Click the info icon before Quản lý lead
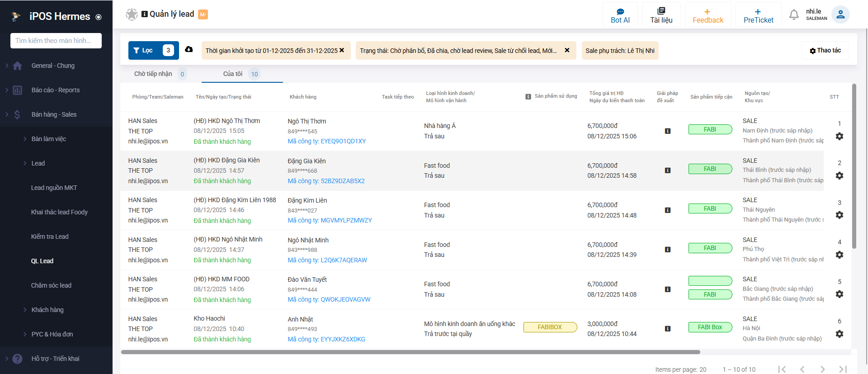 145,14
